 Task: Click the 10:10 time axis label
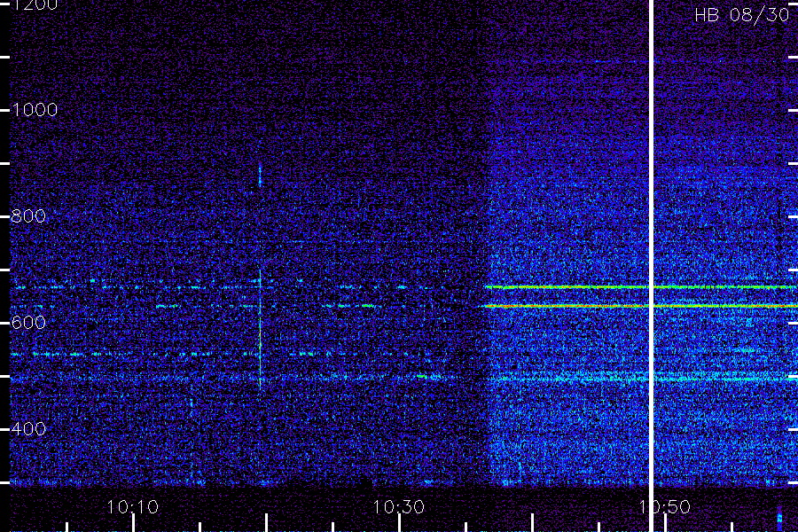click(132, 507)
